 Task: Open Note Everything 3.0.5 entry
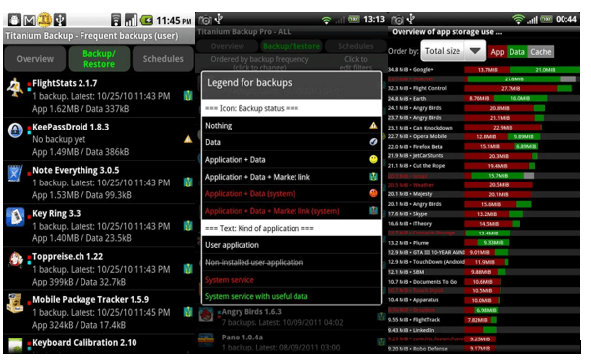point(99,182)
